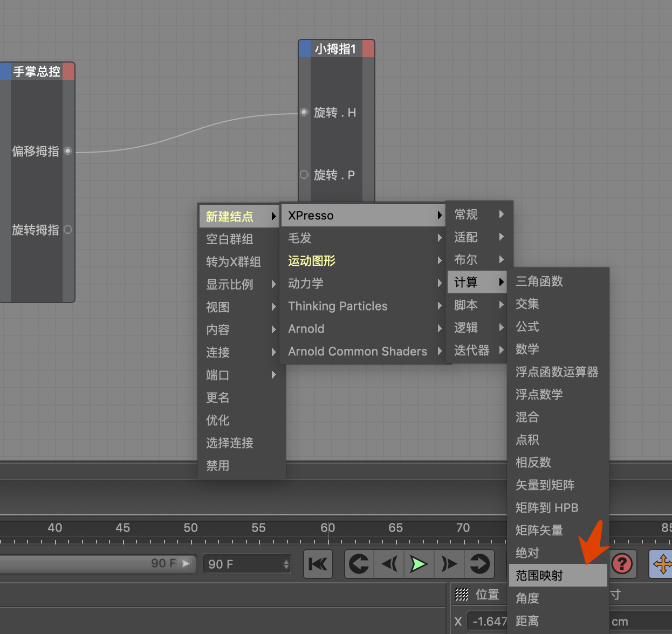
Task: Expand the 脚本 submenu
Action: pos(477,305)
